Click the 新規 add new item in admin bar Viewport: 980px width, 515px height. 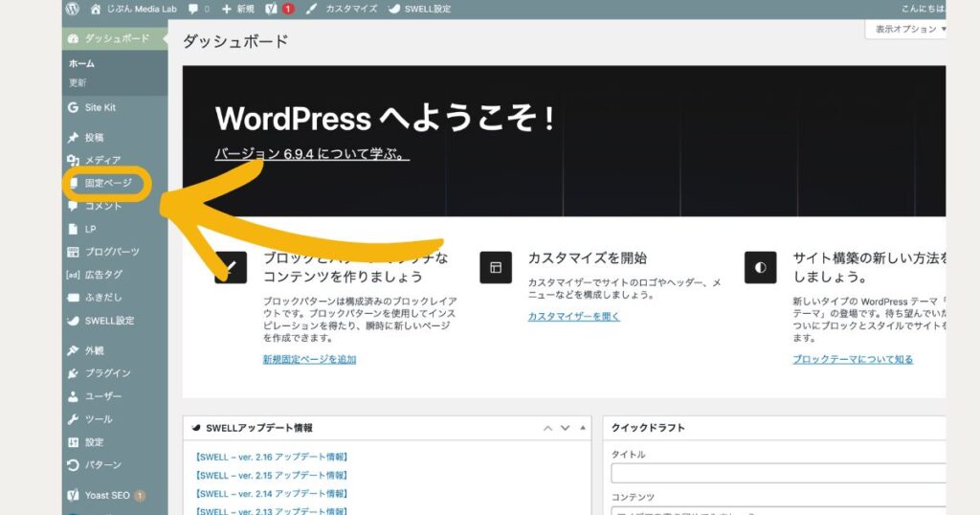[237, 9]
